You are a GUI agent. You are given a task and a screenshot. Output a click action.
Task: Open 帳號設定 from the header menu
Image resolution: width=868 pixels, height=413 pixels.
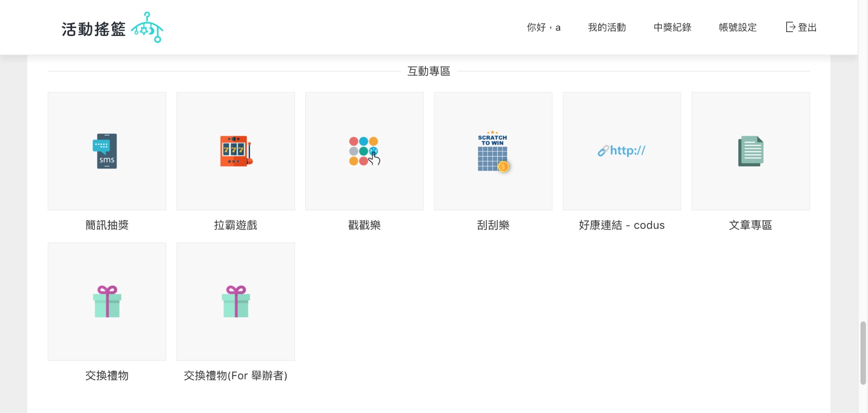(x=738, y=28)
